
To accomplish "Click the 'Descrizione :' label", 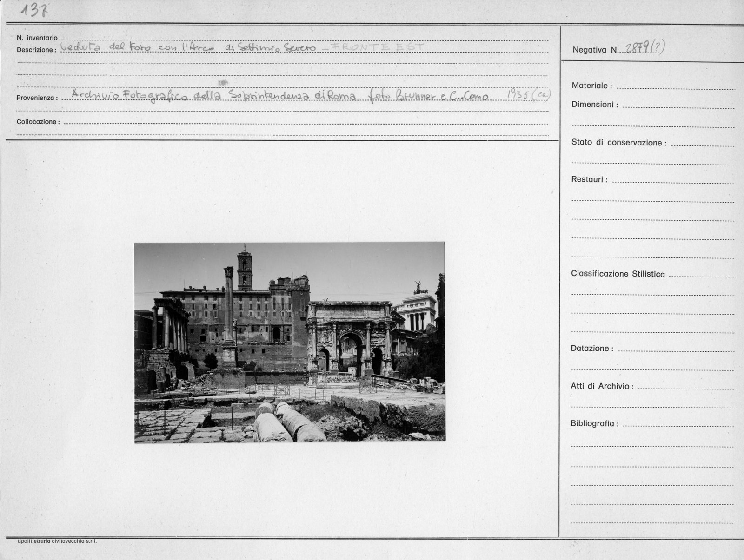I will coord(36,50).
